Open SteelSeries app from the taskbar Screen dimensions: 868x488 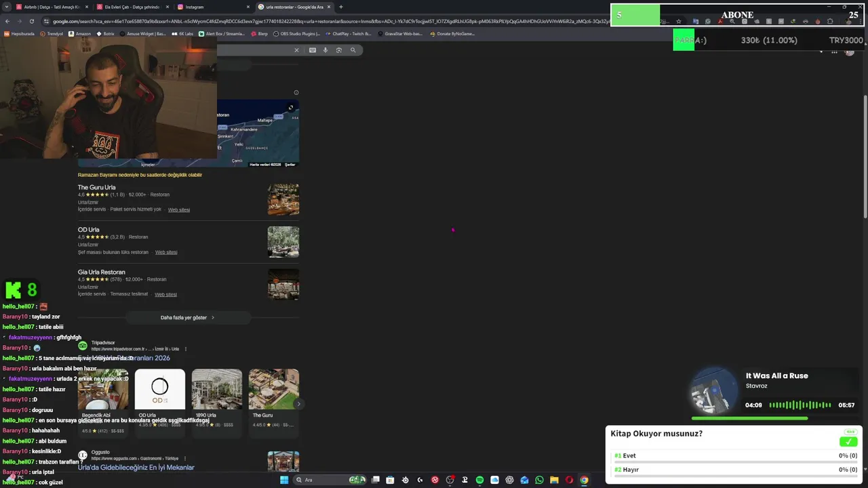(405, 480)
